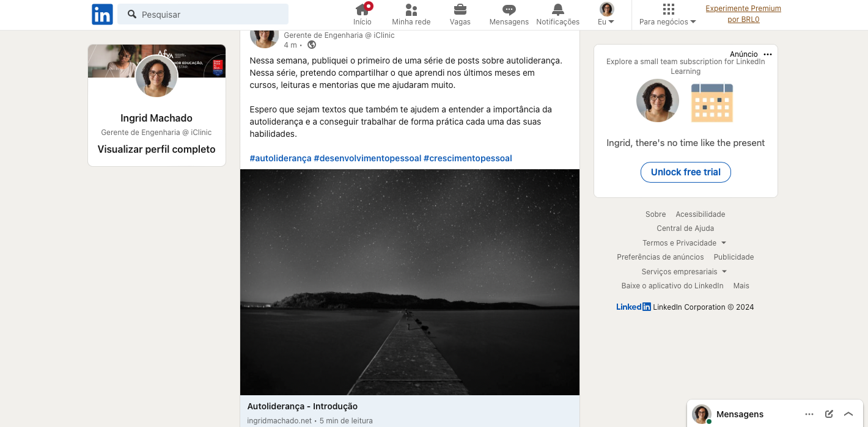Open the starry pier article image

[410, 282]
